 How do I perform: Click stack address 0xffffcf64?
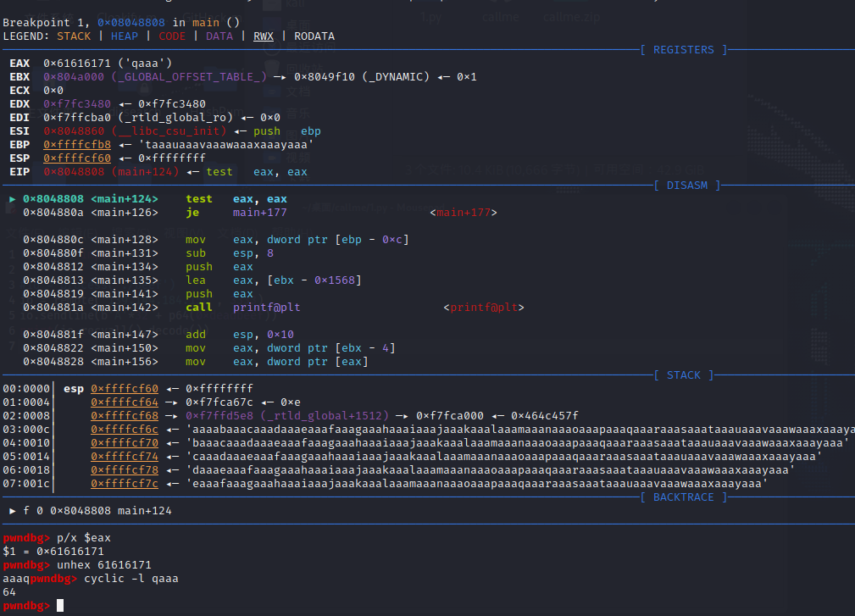coord(125,402)
